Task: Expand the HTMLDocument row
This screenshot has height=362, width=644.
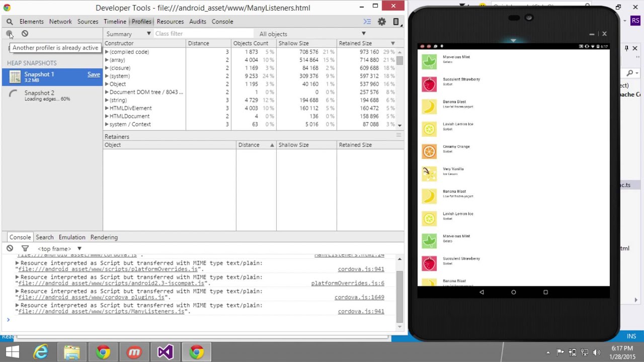Action: (x=107, y=116)
